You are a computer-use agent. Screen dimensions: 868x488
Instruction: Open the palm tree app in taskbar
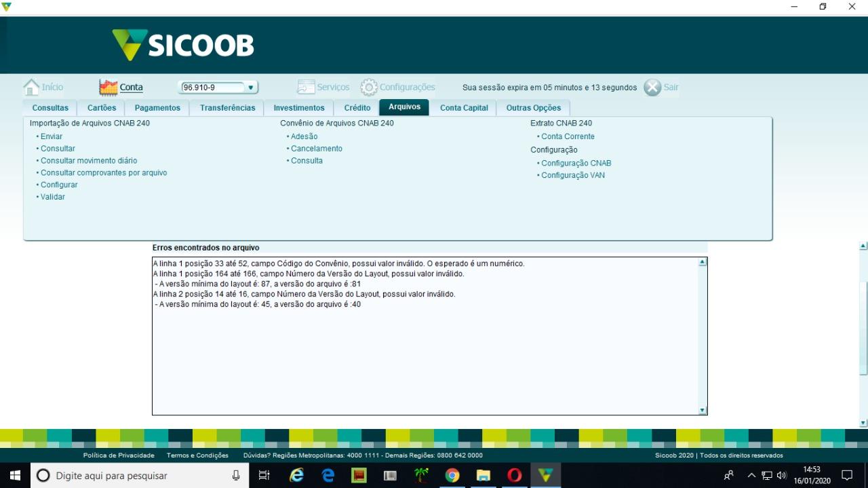(421, 475)
